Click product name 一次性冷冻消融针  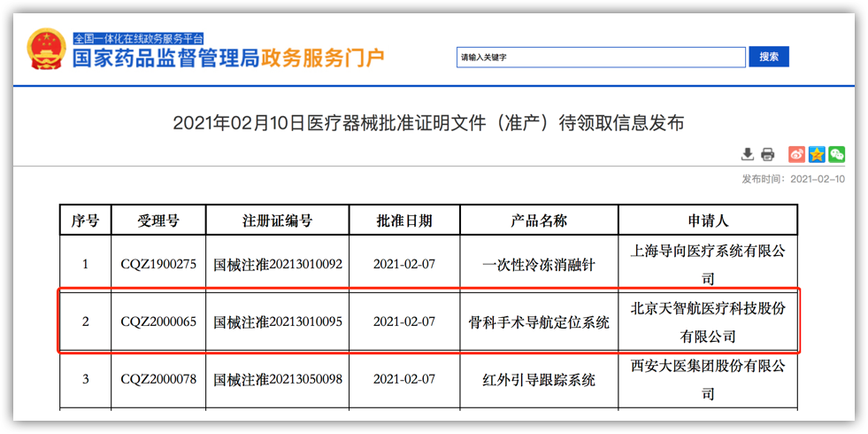pos(539,265)
